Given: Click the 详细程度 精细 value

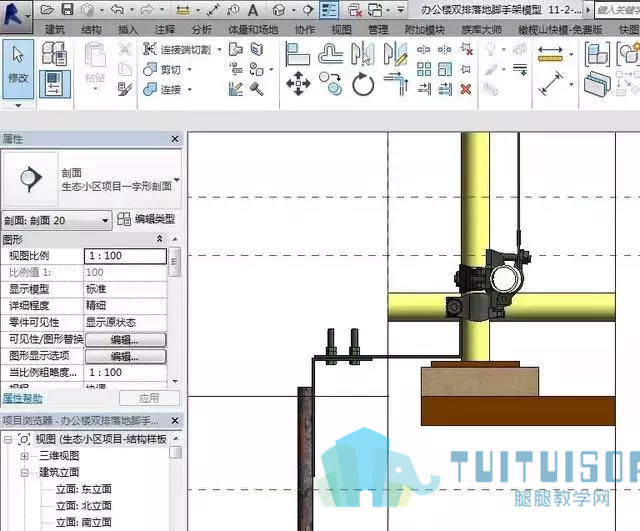Looking at the screenshot, I should click(125, 306).
